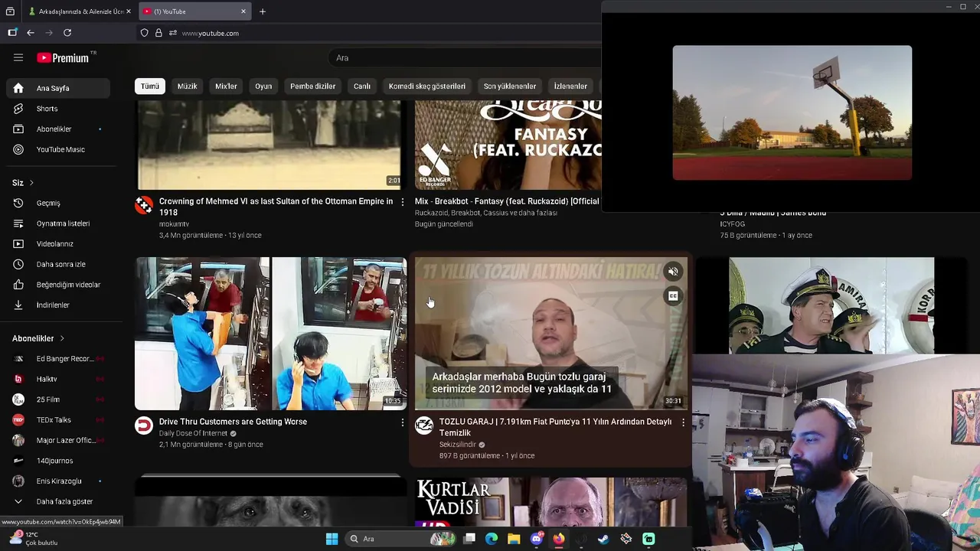Select the Pembe diziler filter chip

312,86
